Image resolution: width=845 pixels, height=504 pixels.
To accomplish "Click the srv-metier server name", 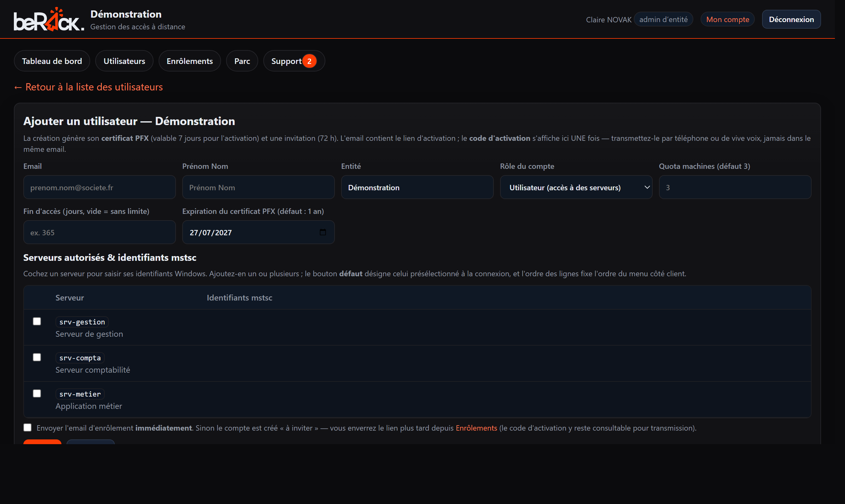I will [80, 394].
